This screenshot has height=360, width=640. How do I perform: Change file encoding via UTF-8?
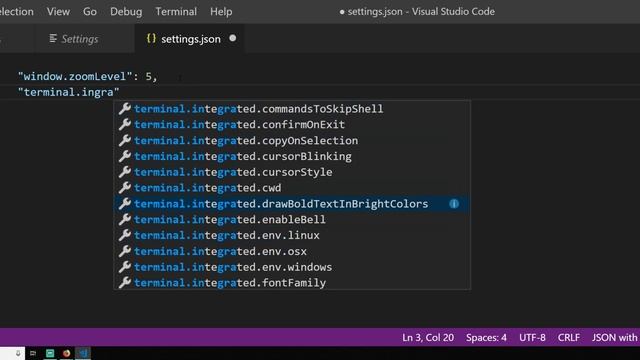[532, 338]
